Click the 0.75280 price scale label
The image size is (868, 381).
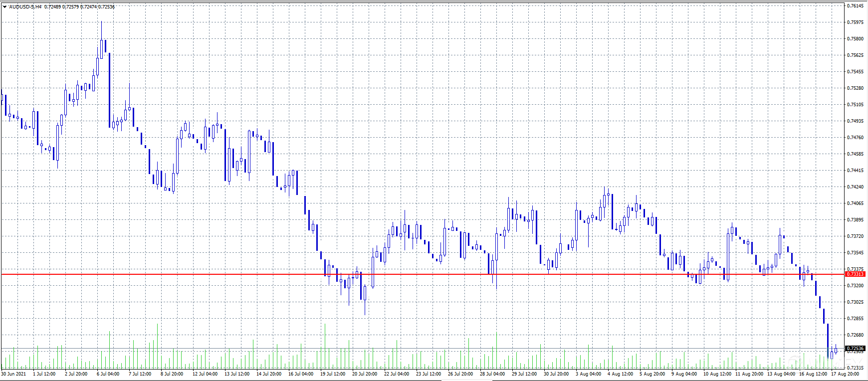855,88
